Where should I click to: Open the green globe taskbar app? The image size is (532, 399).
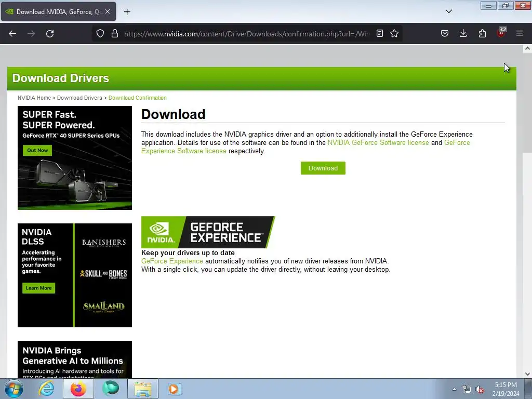[x=111, y=389]
